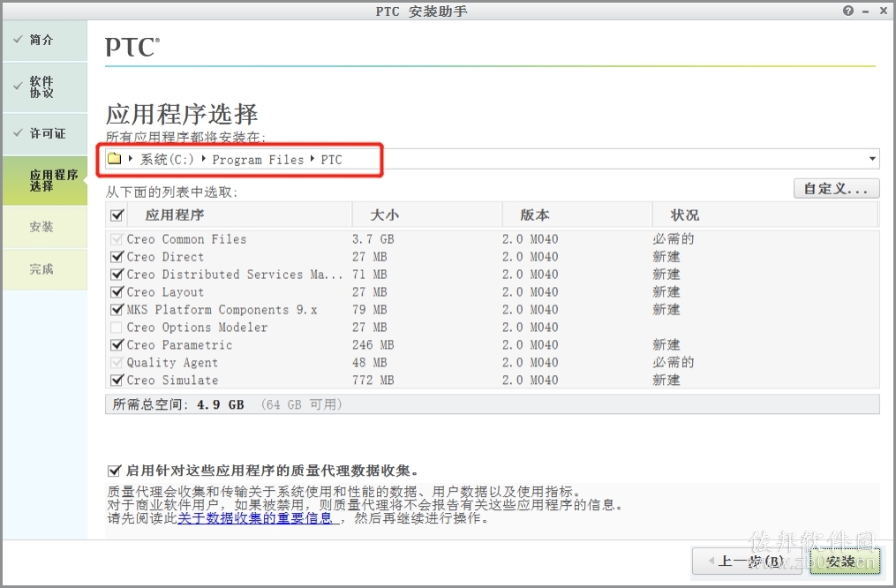Expand the arrow before 系统(C:)
Screen dimensions: 896x588
131,159
